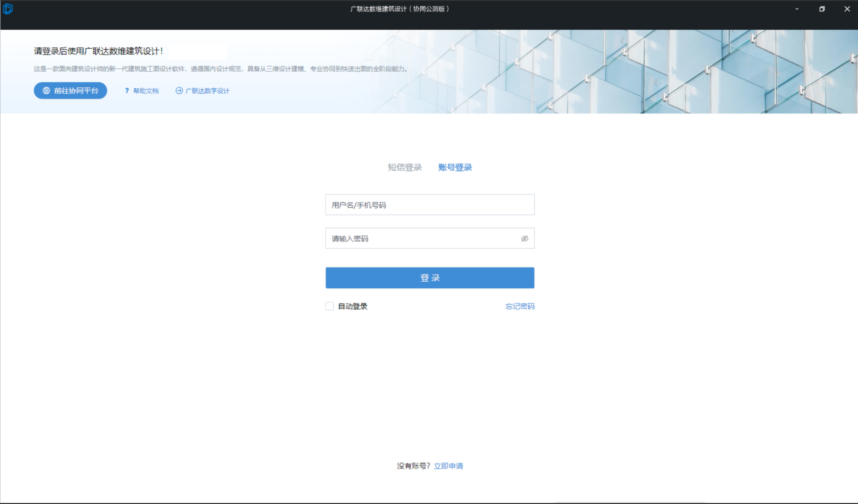The image size is (858, 504).
Task: Click the app logo icon in title bar
Action: coord(7,8)
